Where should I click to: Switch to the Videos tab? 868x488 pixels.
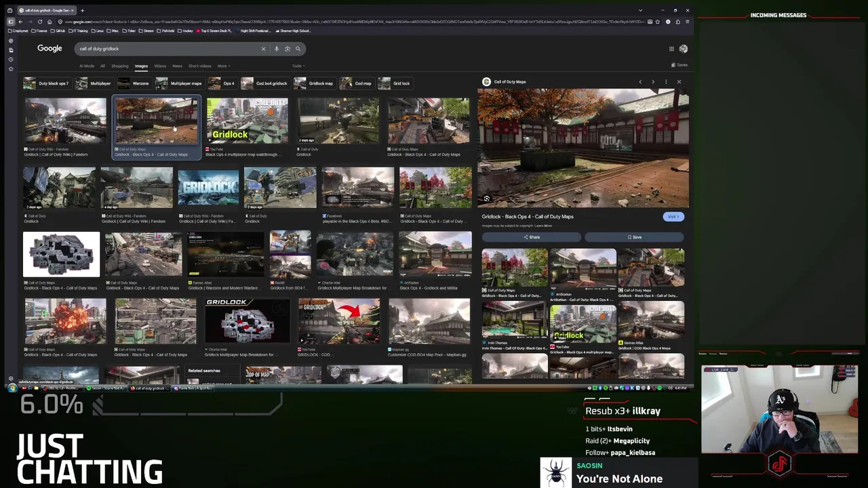click(160, 66)
